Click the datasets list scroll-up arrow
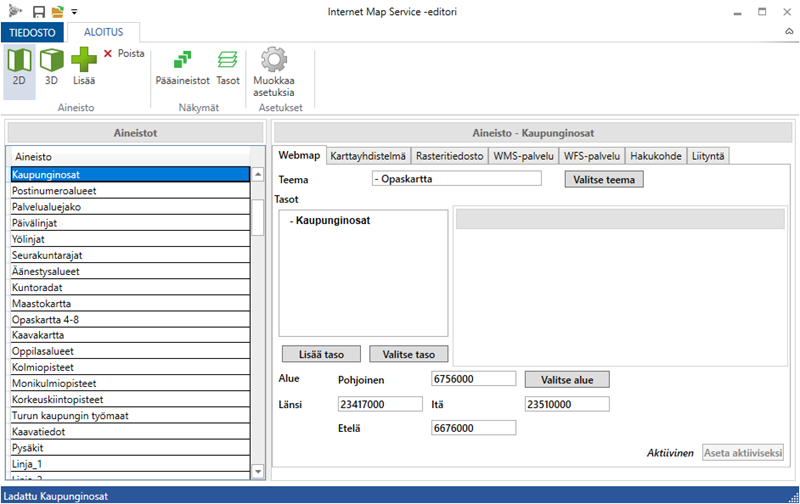Screen dimensions: 800x504 [x=258, y=174]
